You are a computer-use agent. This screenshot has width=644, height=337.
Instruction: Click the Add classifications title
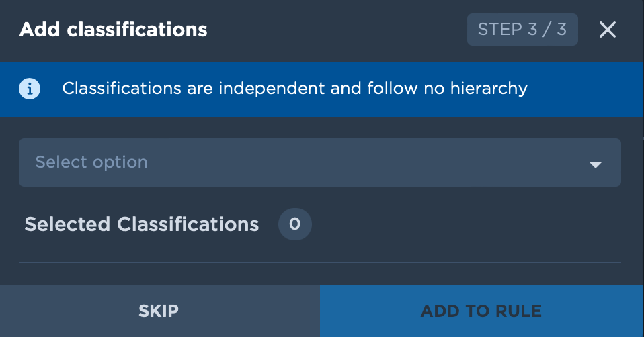[x=114, y=30]
